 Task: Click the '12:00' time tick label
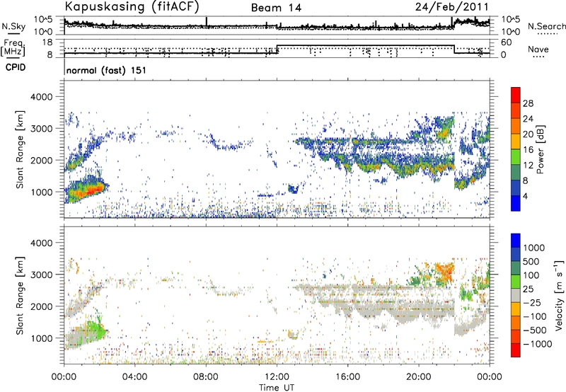click(277, 377)
